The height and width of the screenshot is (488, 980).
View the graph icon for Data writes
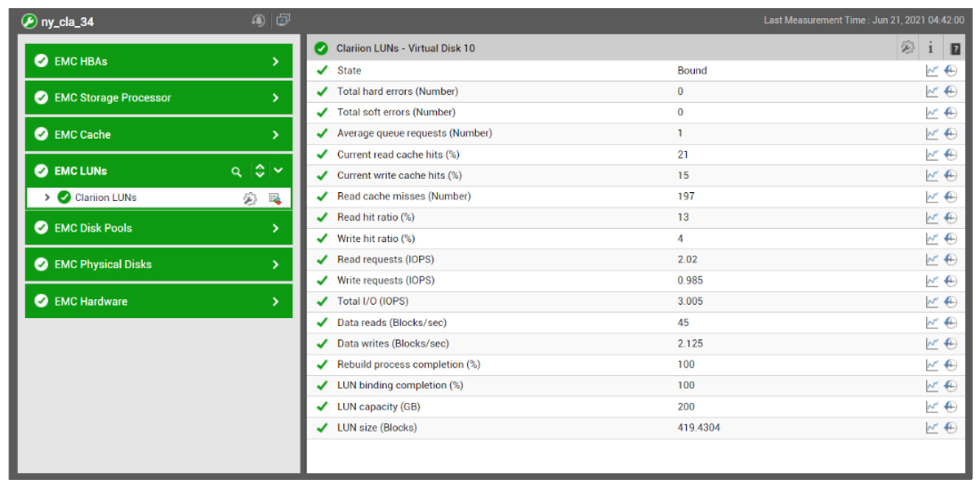pos(932,343)
